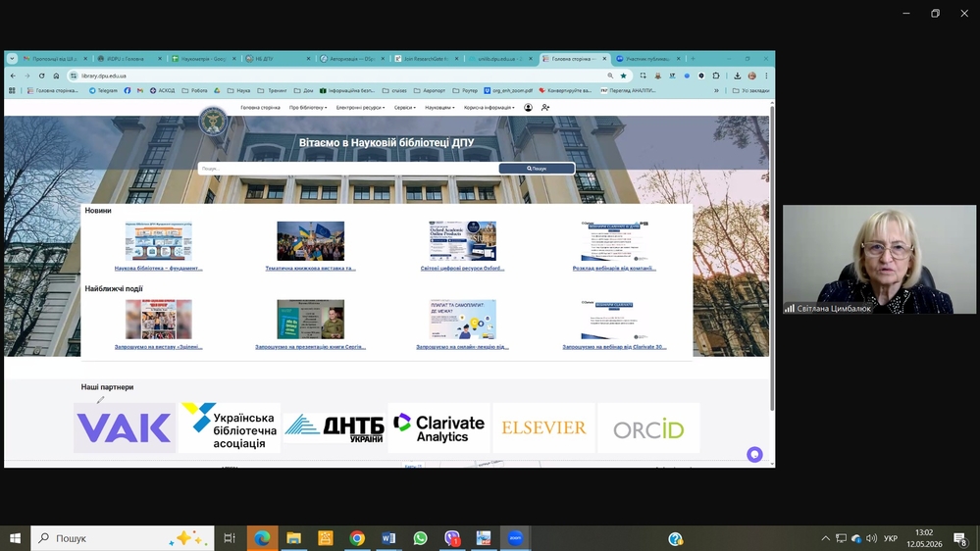Image resolution: width=980 pixels, height=551 pixels.
Task: Open the Chrome three-dot menu
Action: (x=766, y=75)
